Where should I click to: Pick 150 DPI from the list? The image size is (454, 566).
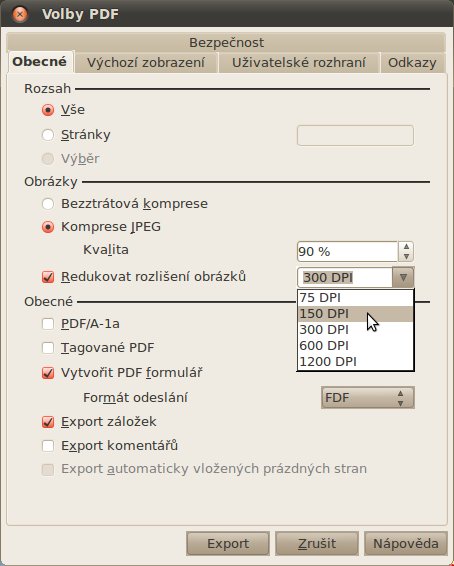355,314
